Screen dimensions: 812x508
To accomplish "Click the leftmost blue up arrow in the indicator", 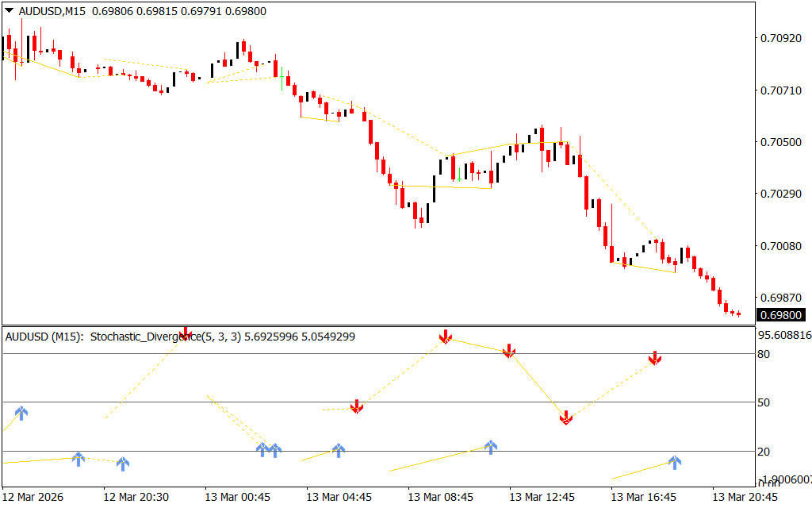I will click(x=21, y=412).
